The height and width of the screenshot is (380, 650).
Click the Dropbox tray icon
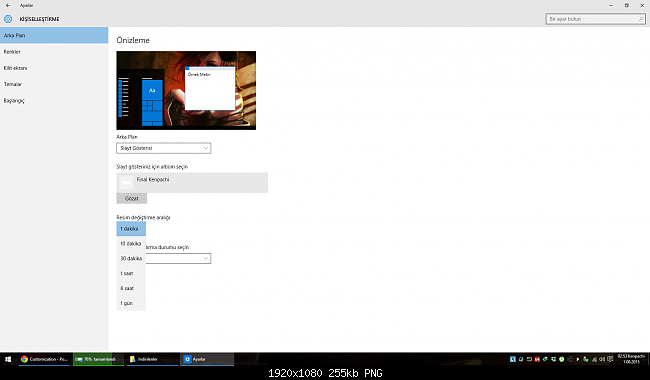tap(553, 359)
